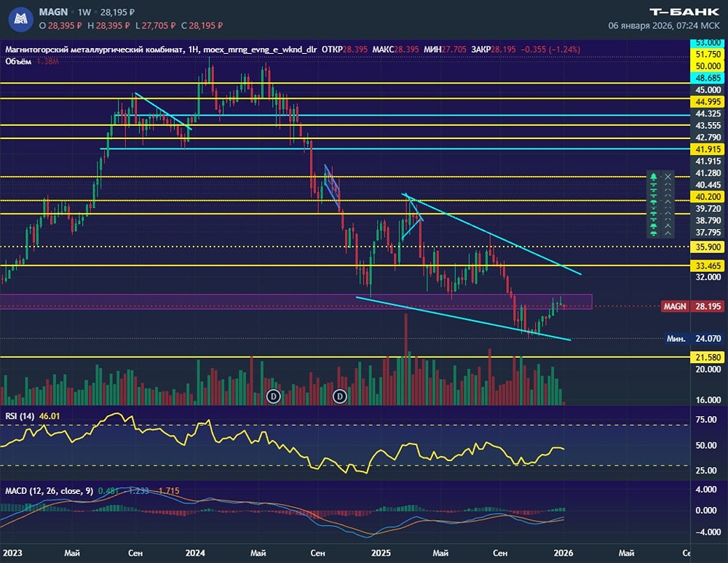This screenshot has width=728, height=563.
Task: Select the yellow-highlighted 41.915 level label
Action: [708, 149]
